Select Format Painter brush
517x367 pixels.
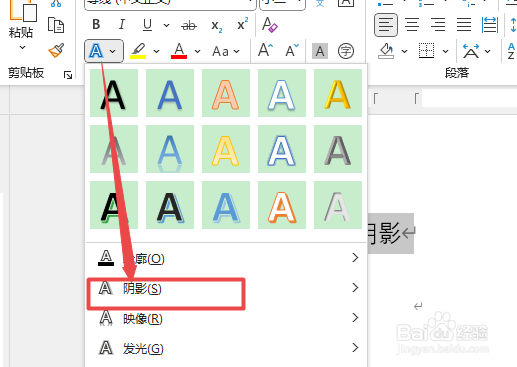click(x=56, y=51)
